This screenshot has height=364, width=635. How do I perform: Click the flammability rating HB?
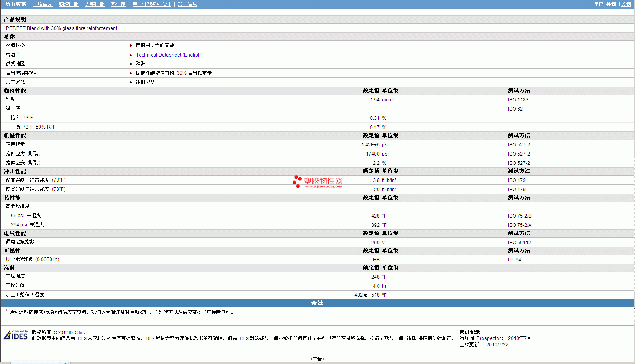376,260
